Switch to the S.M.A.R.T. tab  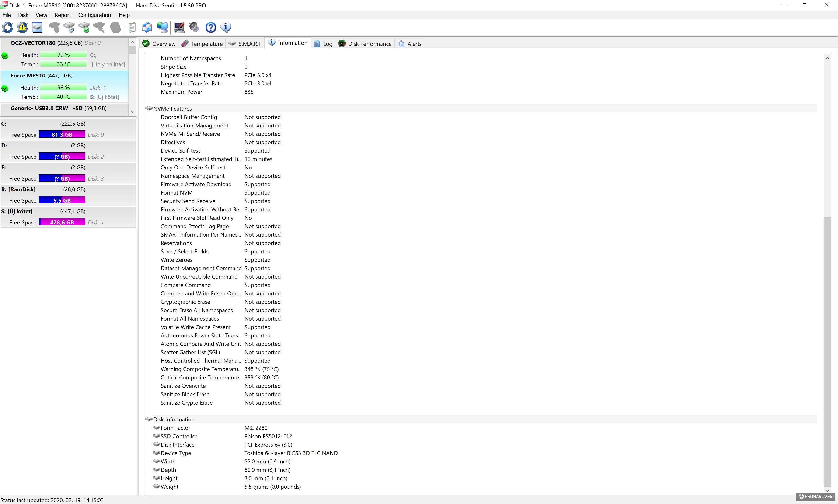[x=245, y=43]
